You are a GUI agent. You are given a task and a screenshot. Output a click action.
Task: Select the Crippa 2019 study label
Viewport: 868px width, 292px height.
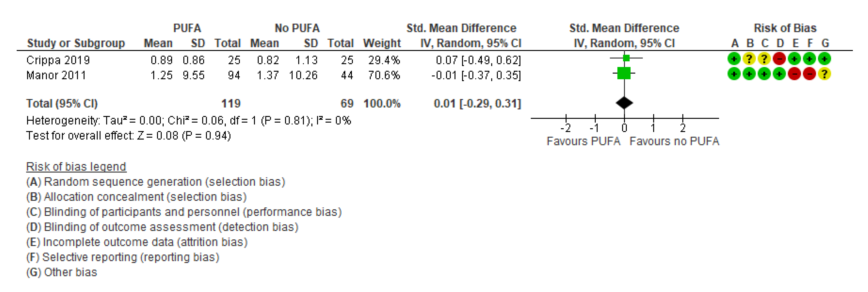[x=58, y=60]
